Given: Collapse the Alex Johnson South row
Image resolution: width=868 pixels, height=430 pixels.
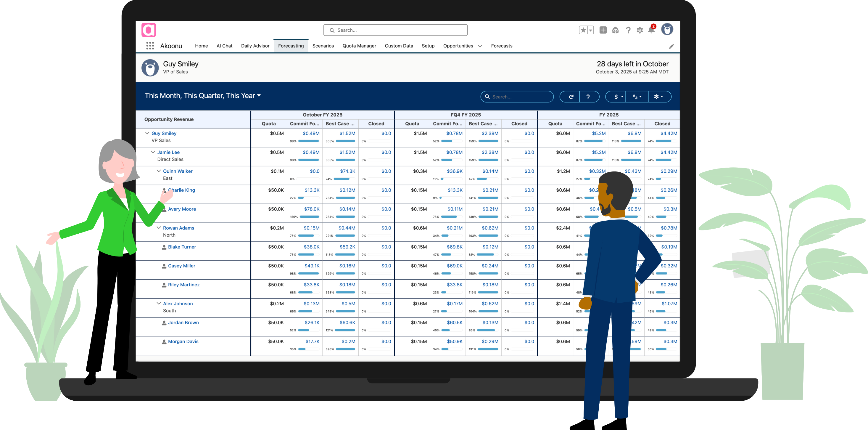Looking at the screenshot, I should coord(159,303).
